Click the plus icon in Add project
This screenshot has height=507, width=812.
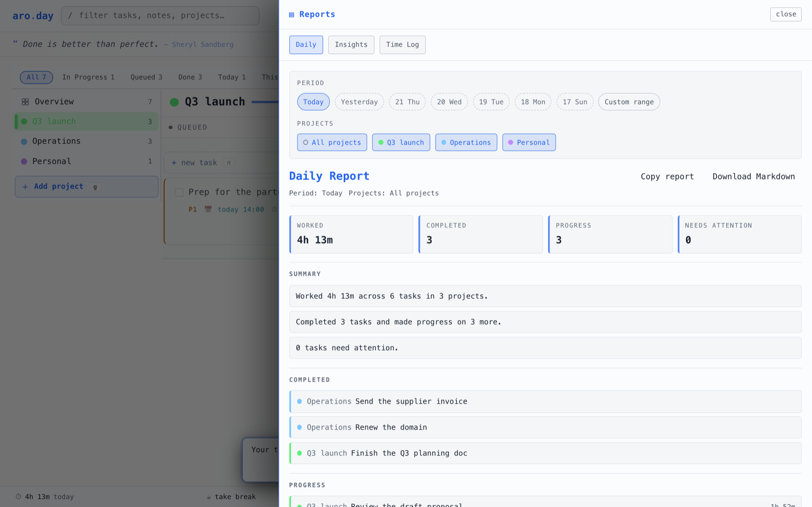[x=25, y=187]
